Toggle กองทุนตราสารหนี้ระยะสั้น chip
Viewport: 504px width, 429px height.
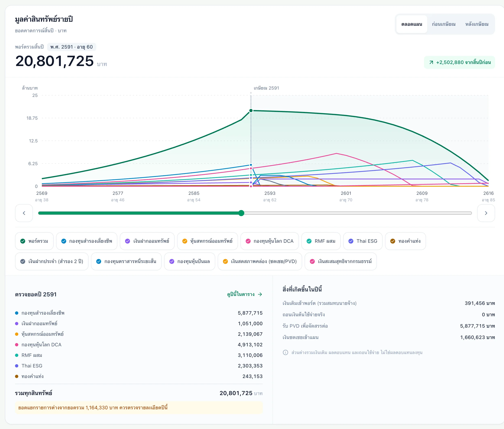(126, 261)
